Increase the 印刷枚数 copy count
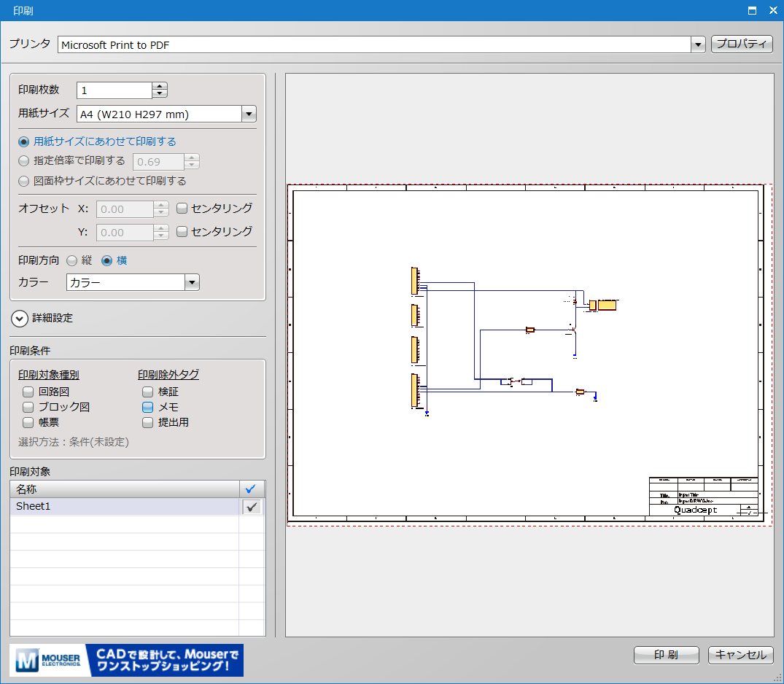Viewport: 784px width, 684px height. [x=160, y=86]
